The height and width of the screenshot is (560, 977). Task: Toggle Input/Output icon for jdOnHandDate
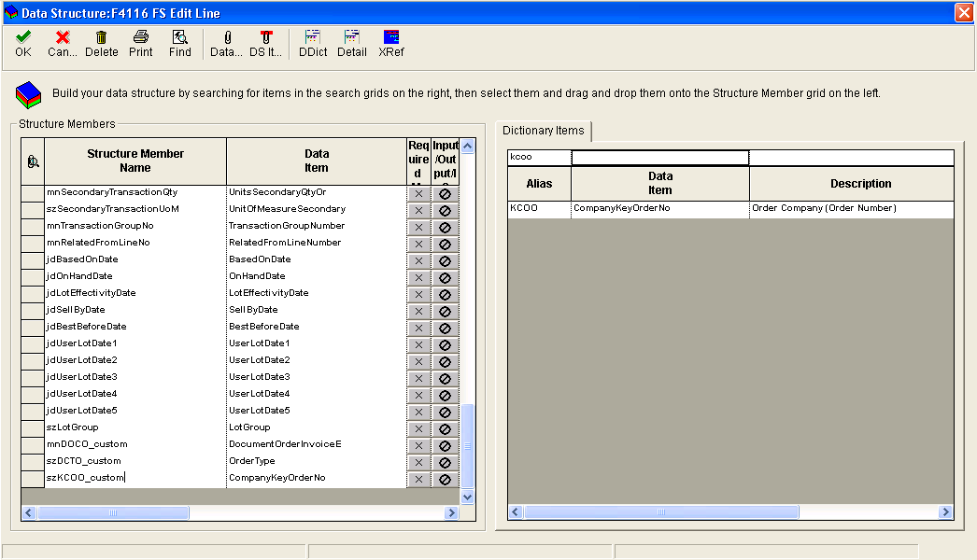445,278
